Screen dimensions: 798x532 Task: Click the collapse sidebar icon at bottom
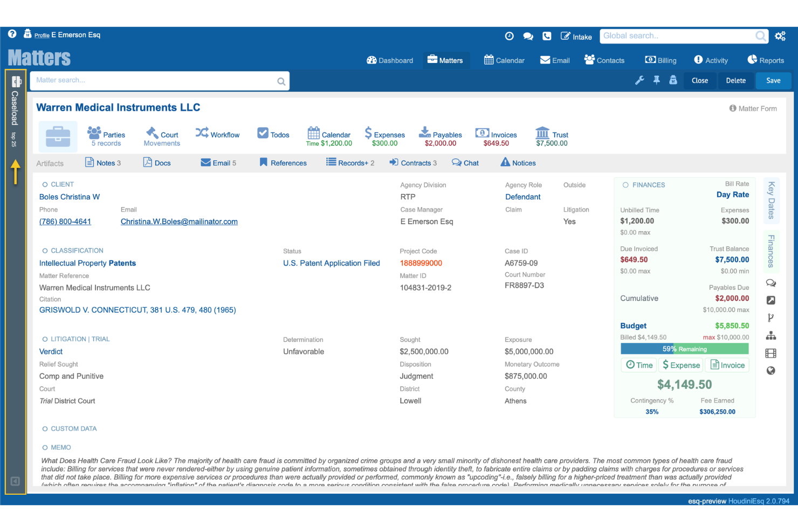15,481
